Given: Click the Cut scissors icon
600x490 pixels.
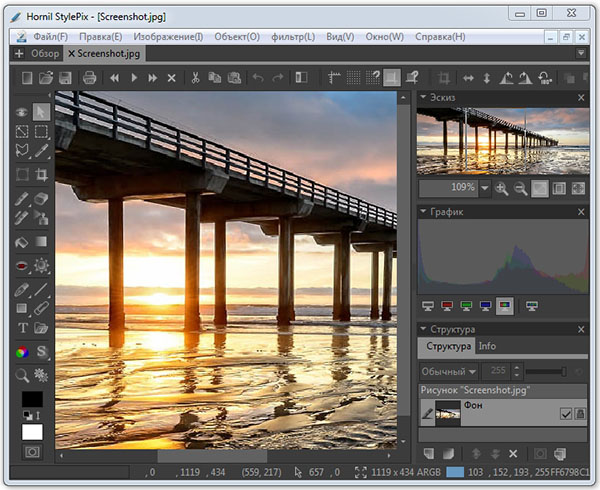Looking at the screenshot, I should [x=196, y=78].
